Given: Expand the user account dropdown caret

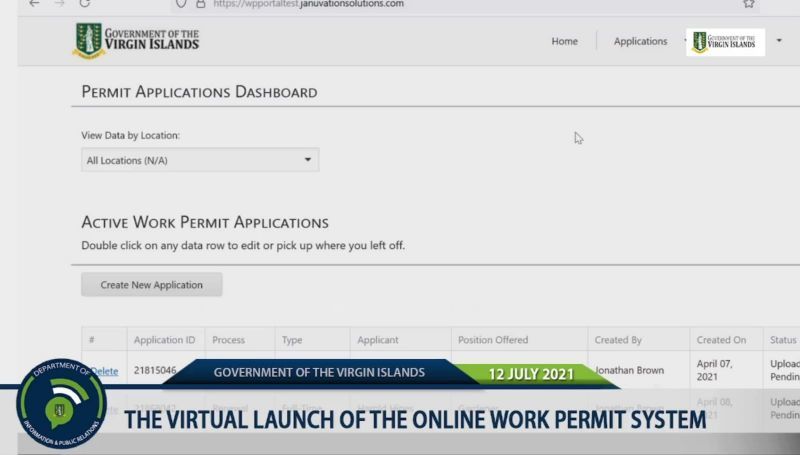Looking at the screenshot, I should pos(779,40).
